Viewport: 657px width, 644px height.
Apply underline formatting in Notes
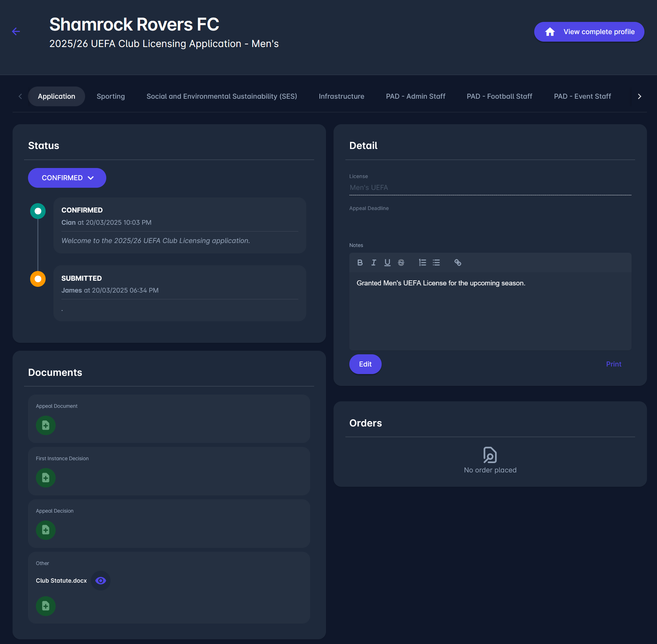pos(387,262)
